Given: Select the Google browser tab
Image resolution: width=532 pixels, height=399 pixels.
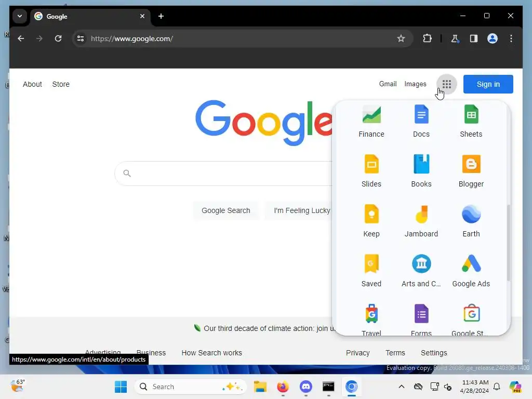Looking at the screenshot, I should (x=90, y=16).
